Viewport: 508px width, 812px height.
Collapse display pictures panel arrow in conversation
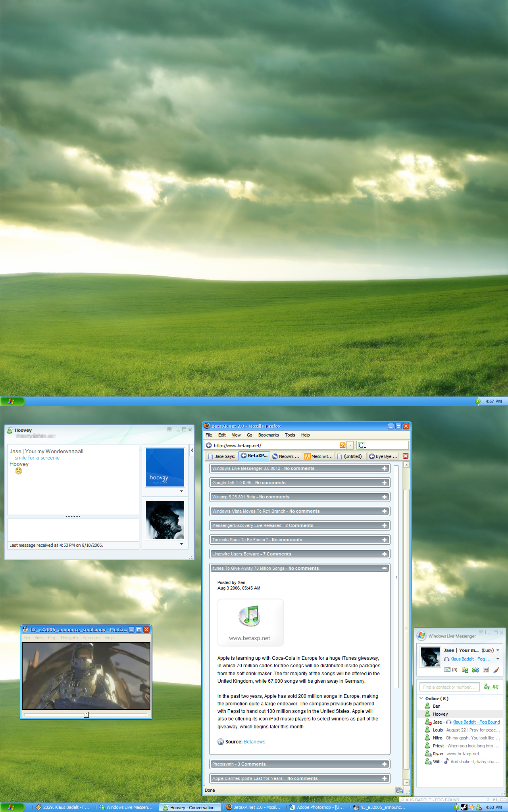coord(192,450)
